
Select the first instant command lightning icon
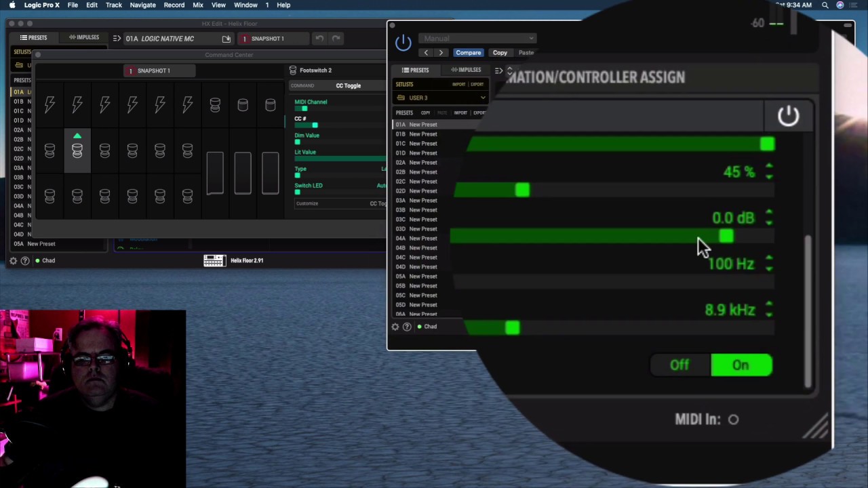tap(50, 104)
